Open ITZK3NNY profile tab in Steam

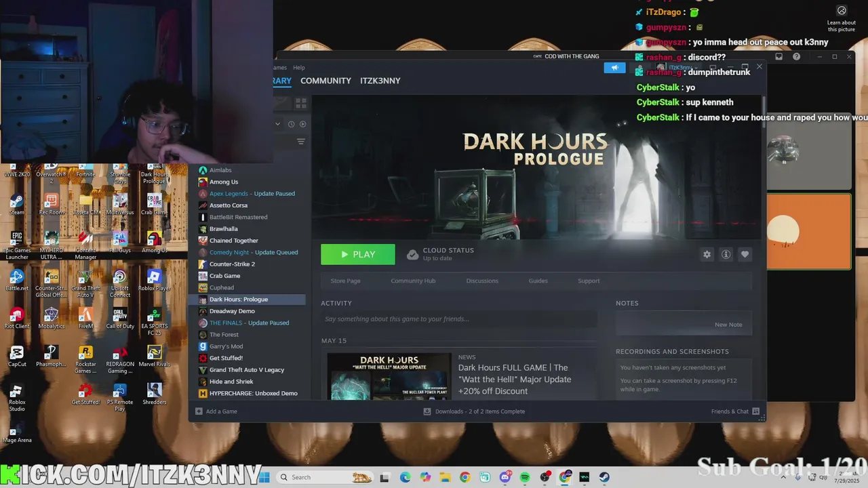click(380, 81)
